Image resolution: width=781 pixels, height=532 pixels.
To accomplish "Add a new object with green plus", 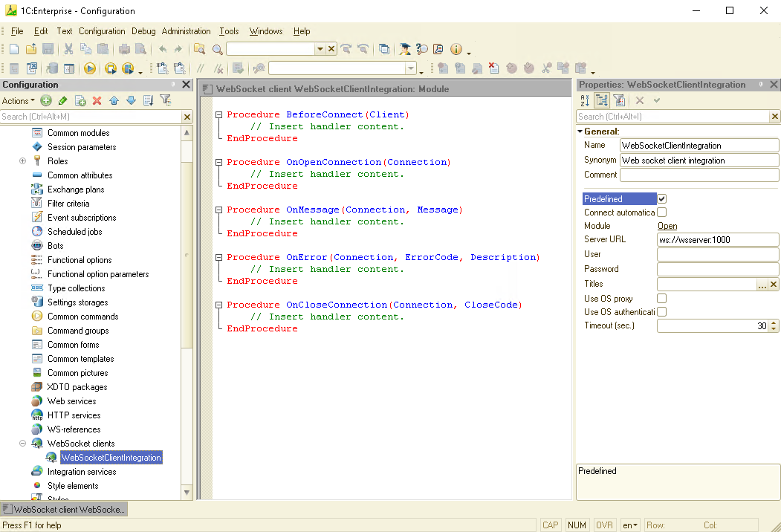I will [46, 100].
